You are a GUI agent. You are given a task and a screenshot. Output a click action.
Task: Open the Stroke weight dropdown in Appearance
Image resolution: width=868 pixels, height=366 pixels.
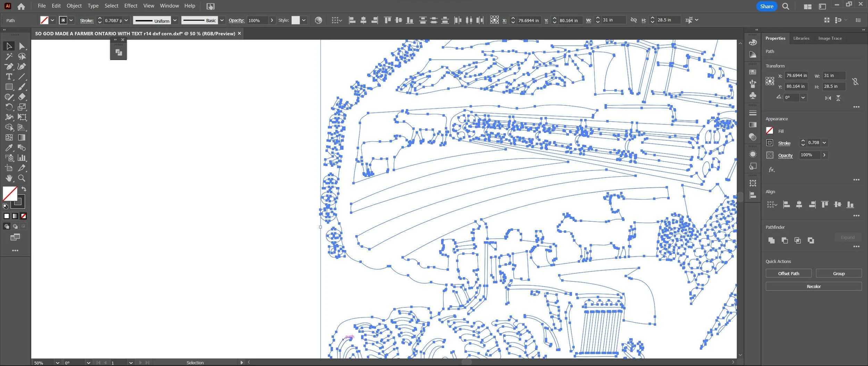pos(824,143)
